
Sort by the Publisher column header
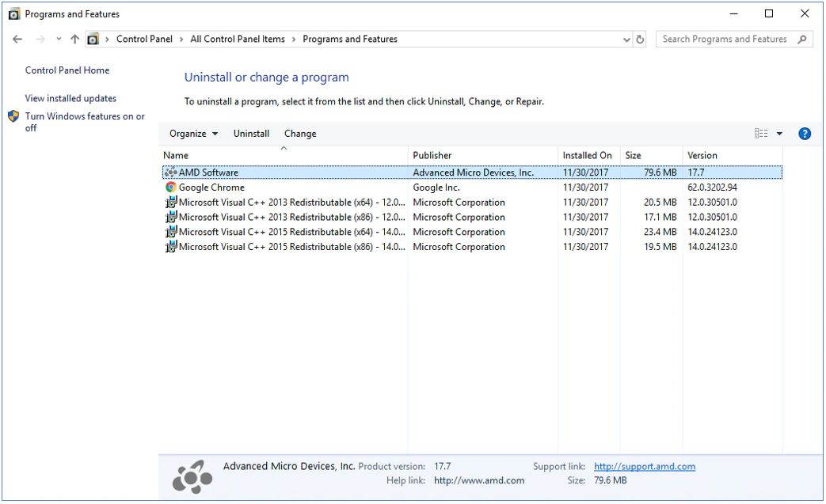pyautogui.click(x=483, y=155)
